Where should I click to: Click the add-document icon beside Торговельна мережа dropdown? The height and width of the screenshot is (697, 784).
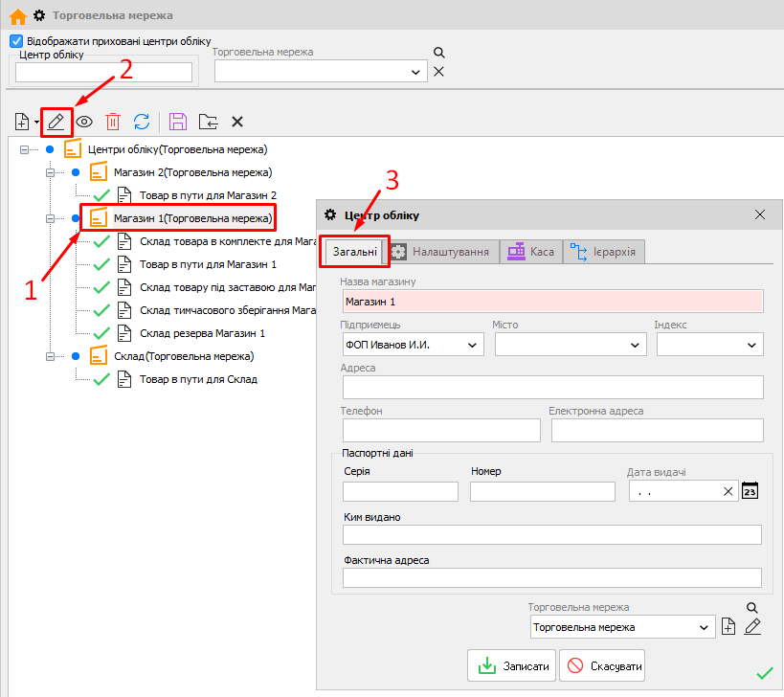(x=728, y=627)
